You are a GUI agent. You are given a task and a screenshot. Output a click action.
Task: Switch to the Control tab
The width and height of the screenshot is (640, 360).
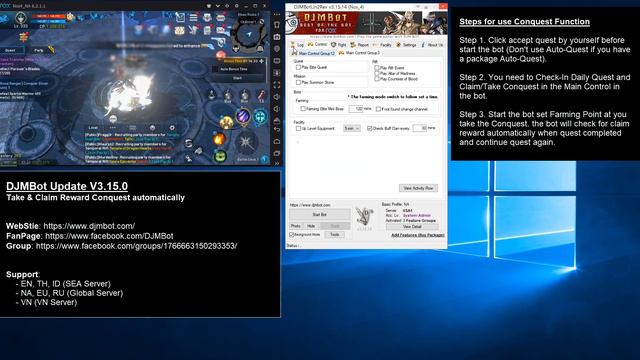pyautogui.click(x=317, y=44)
